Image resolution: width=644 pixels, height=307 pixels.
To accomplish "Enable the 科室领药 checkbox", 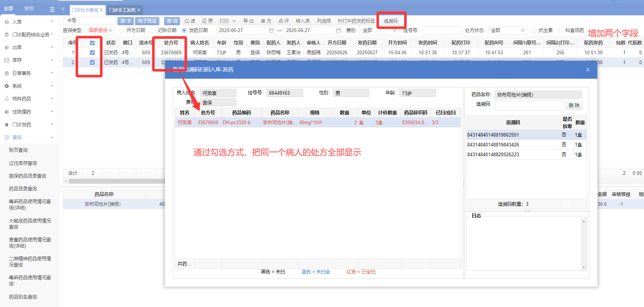I will pyautogui.click(x=561, y=30).
